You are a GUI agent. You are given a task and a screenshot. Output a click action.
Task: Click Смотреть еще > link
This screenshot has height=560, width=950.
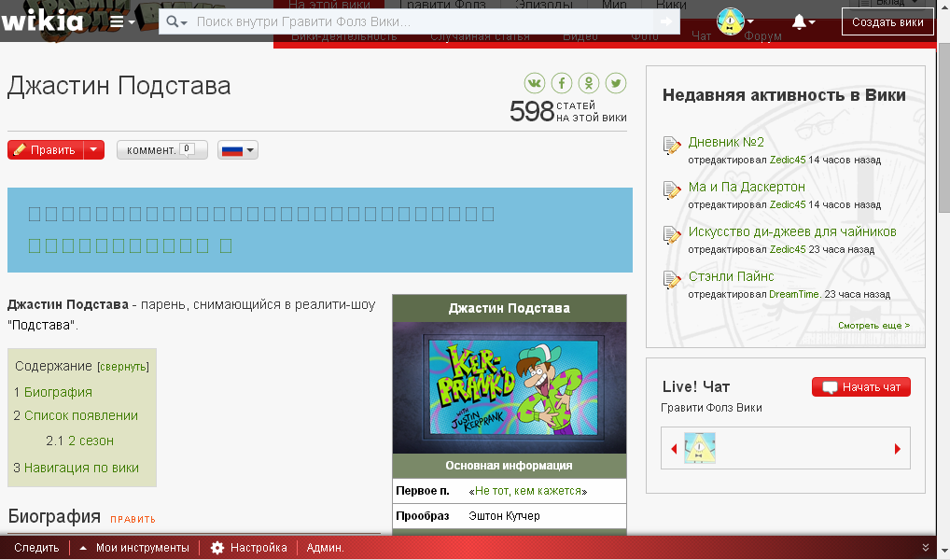tap(873, 326)
